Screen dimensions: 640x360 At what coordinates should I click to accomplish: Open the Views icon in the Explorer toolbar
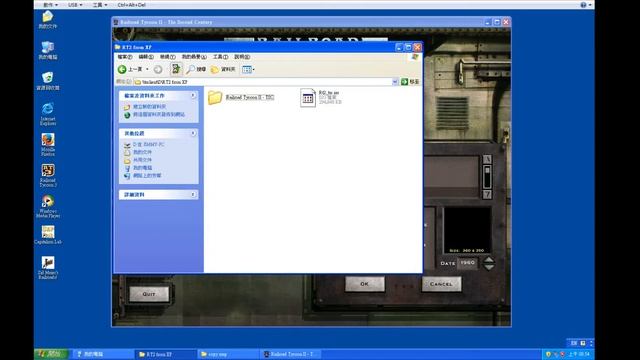247,70
